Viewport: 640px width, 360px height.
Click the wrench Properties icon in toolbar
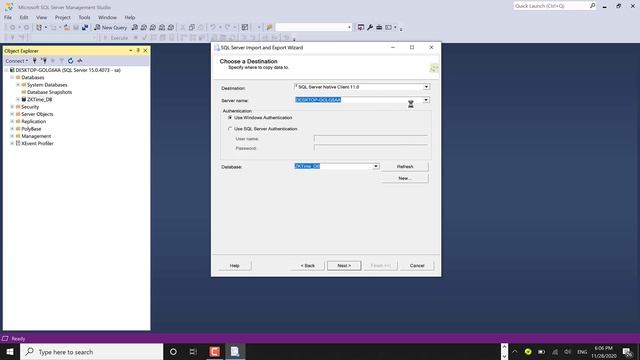click(370, 27)
